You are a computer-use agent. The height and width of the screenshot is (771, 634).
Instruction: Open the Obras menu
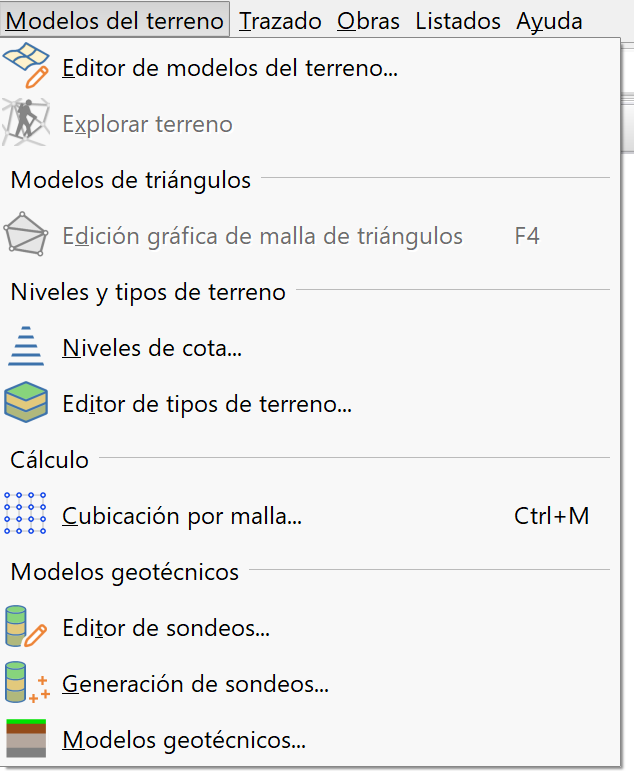tap(368, 21)
